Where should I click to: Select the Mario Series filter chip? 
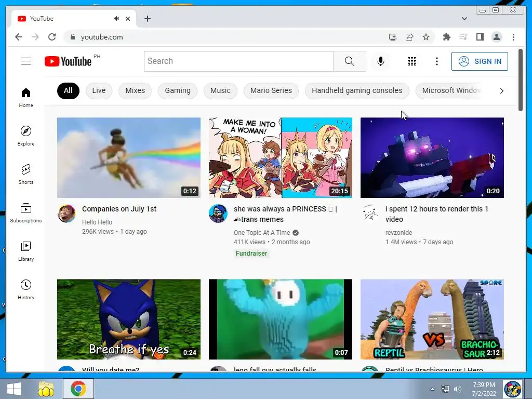click(271, 90)
